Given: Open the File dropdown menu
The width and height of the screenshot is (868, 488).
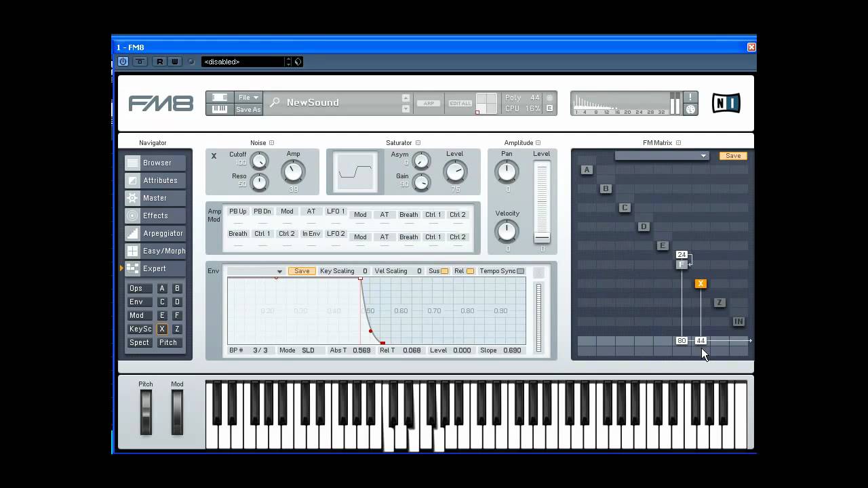Looking at the screenshot, I should point(248,98).
